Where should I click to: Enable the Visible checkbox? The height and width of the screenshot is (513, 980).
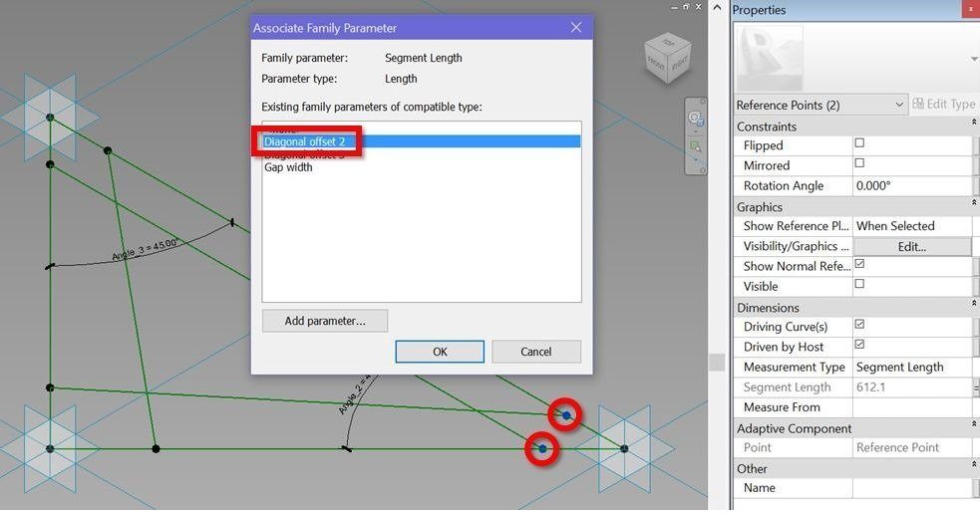[x=859, y=284]
